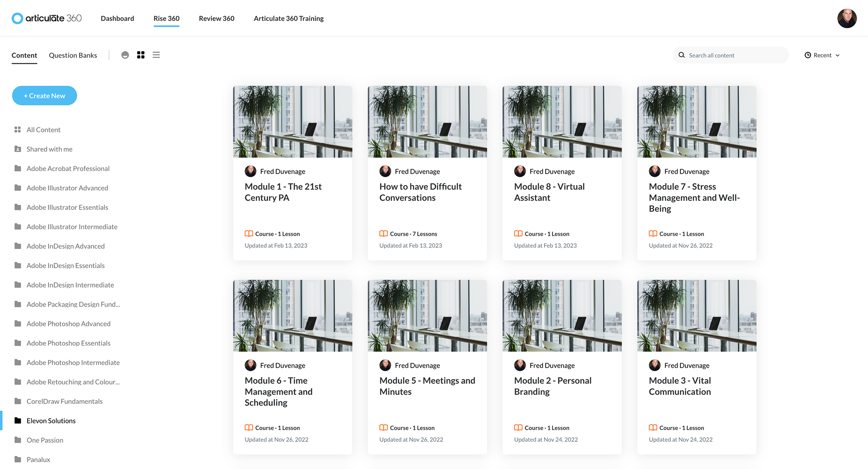Click the Adobe Acrobat Professional folder icon
This screenshot has width=868, height=469.
point(18,169)
